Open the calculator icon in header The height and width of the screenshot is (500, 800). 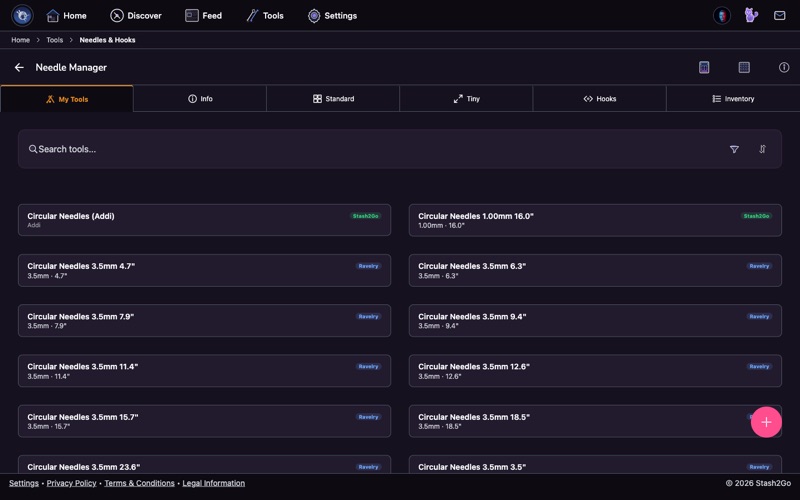[704, 67]
